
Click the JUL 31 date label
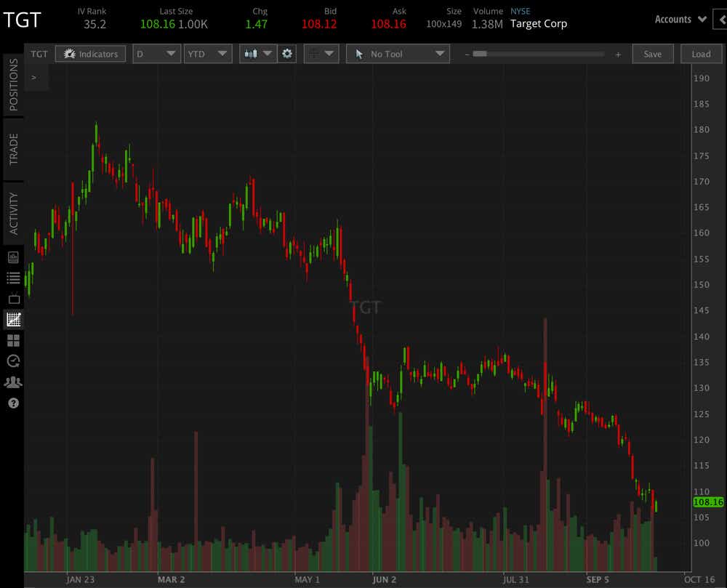[515, 580]
